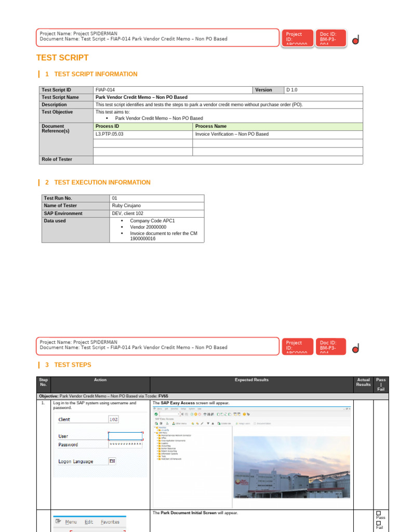Click the red logo beside '3 TEST STEPS' page header
The image size is (399, 532).
(x=355, y=349)
